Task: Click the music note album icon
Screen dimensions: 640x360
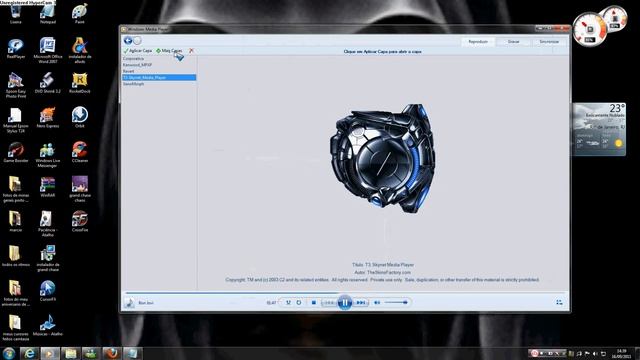Action: [129, 302]
